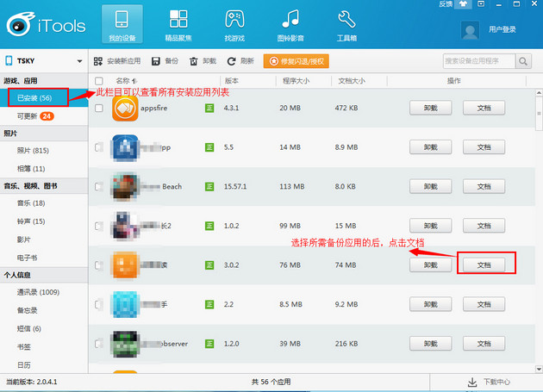The image size is (543, 392).
Task: Click the green 正 badge for appsfire
Action: (x=209, y=108)
